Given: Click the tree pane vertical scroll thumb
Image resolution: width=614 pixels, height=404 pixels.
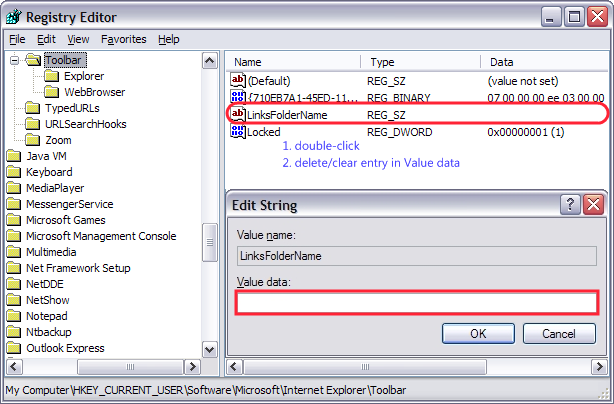Looking at the screenshot, I should coord(209,242).
